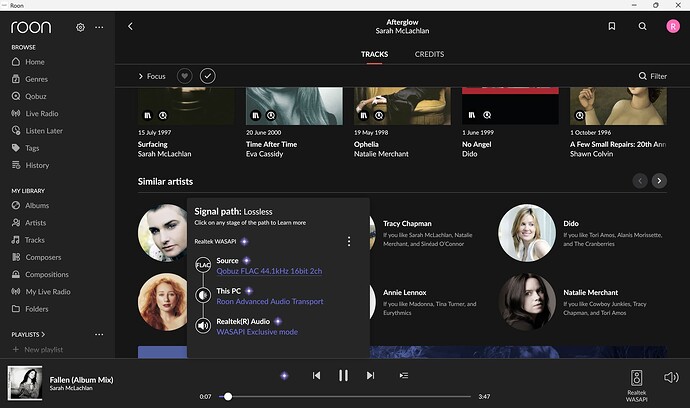Viewport: 690px width, 408px height.
Task: Open Roon settings gear icon
Action: tap(80, 27)
